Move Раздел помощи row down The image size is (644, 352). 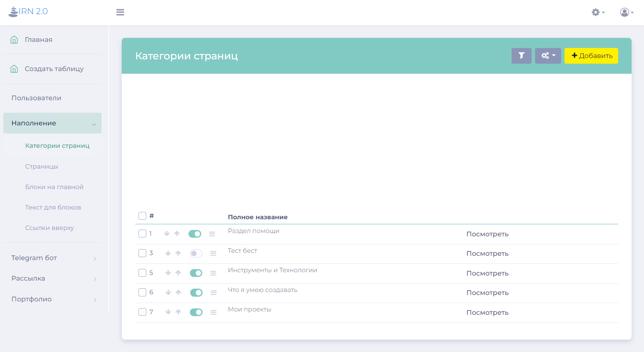click(167, 233)
